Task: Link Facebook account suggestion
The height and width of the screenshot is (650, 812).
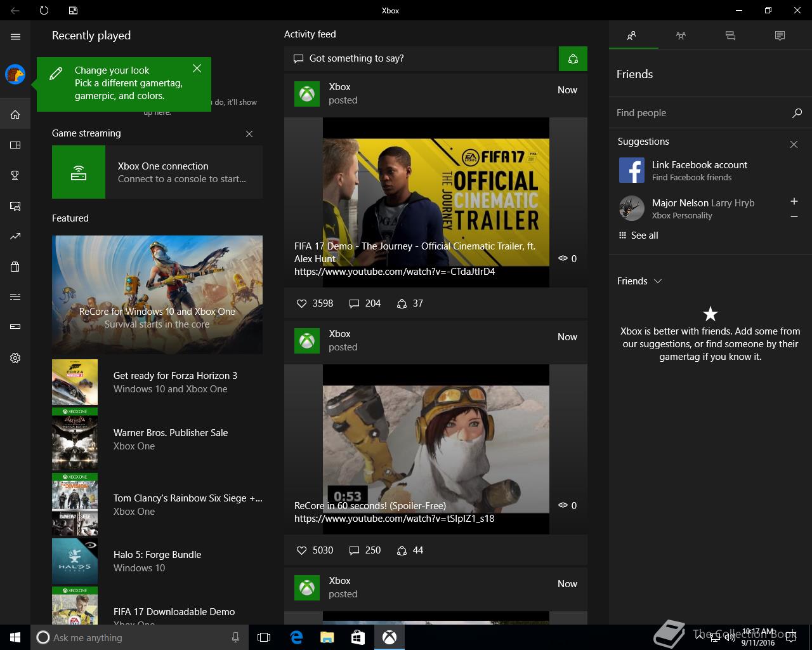Action: click(x=710, y=171)
